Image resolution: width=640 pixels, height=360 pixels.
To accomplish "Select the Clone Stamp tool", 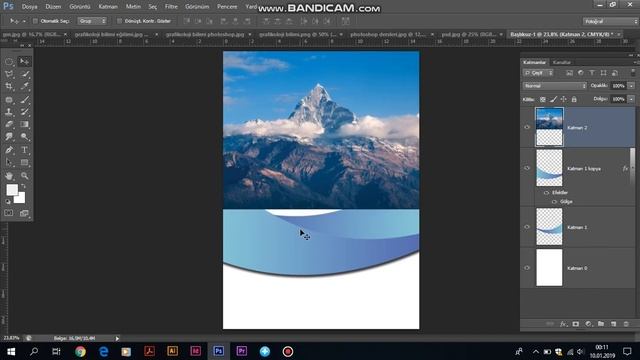I will pos(9,112).
